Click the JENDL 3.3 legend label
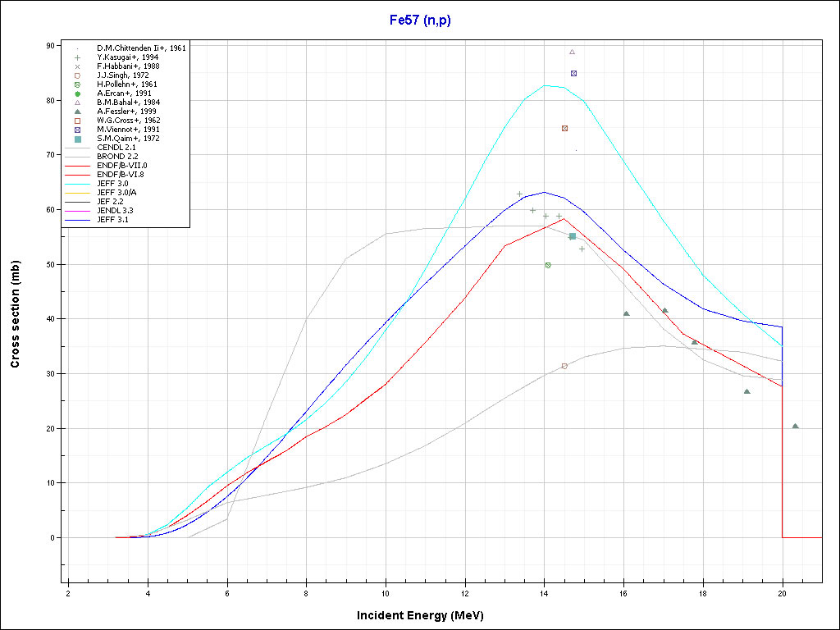Viewport: 840px width, 630px height. 115,211
